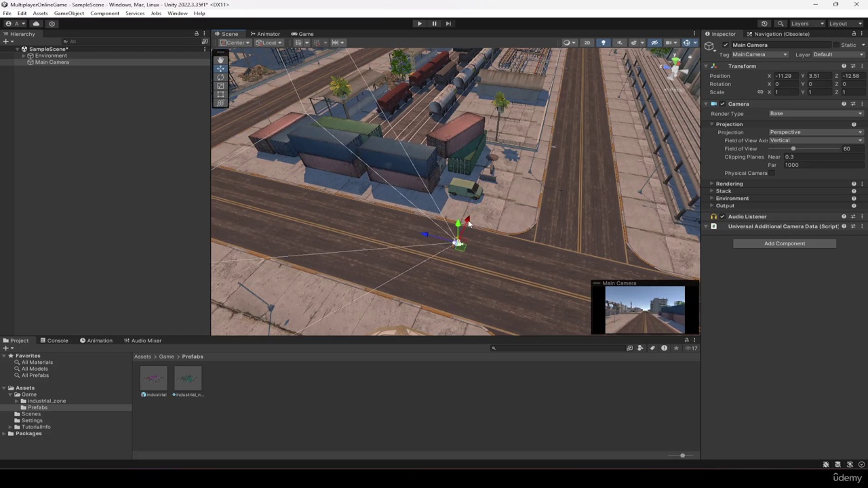Viewport: 868px width, 488px height.
Task: Disable the Camera component checkbox
Action: (x=722, y=104)
